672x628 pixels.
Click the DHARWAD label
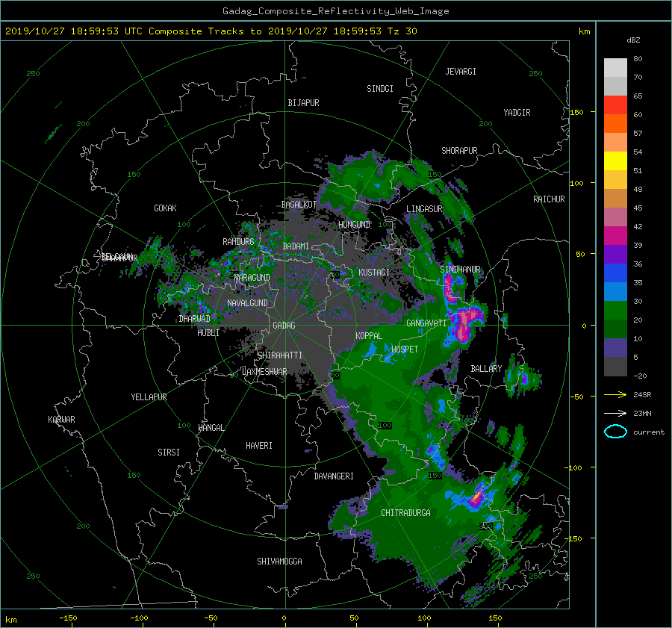[195, 319]
